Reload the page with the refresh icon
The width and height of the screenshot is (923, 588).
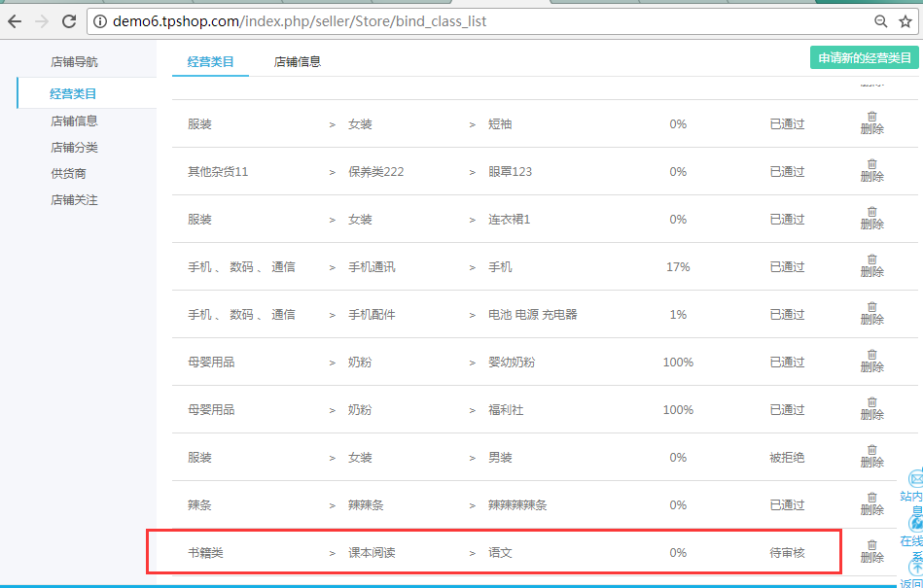point(68,20)
